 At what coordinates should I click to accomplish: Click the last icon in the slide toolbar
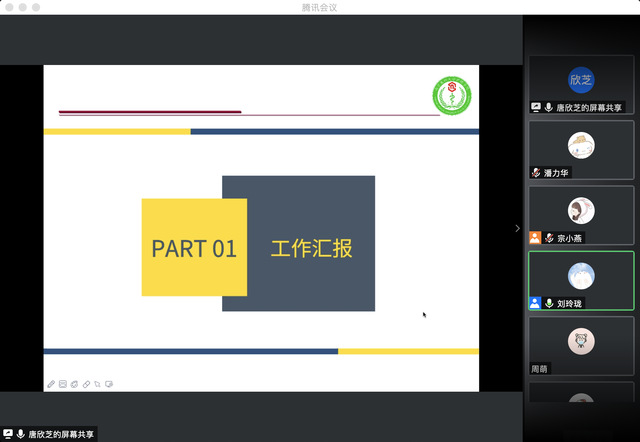[x=109, y=384]
